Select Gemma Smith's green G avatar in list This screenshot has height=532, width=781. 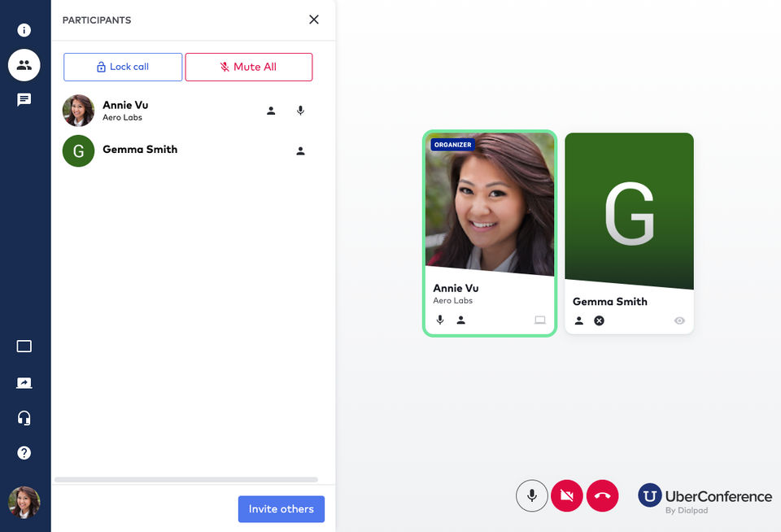pyautogui.click(x=78, y=151)
